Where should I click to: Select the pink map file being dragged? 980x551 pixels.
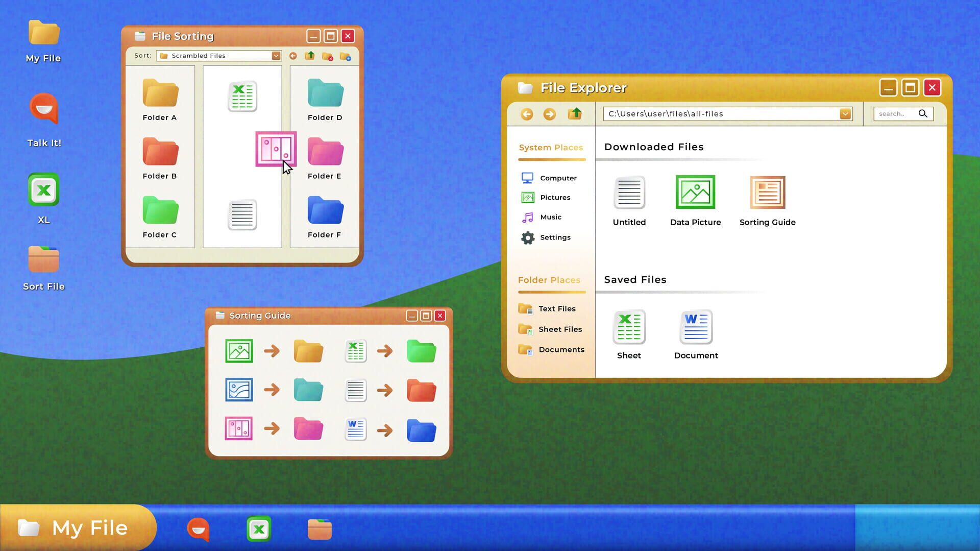coord(276,149)
